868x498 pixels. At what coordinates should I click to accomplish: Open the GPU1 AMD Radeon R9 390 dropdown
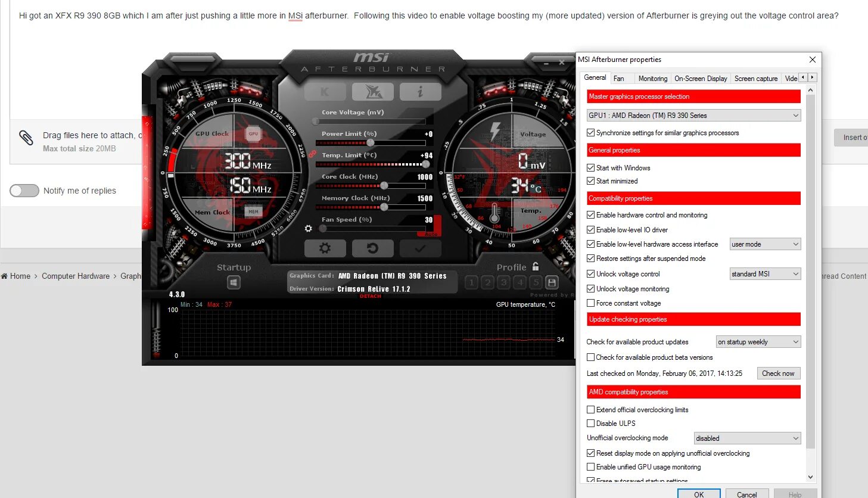pos(693,116)
